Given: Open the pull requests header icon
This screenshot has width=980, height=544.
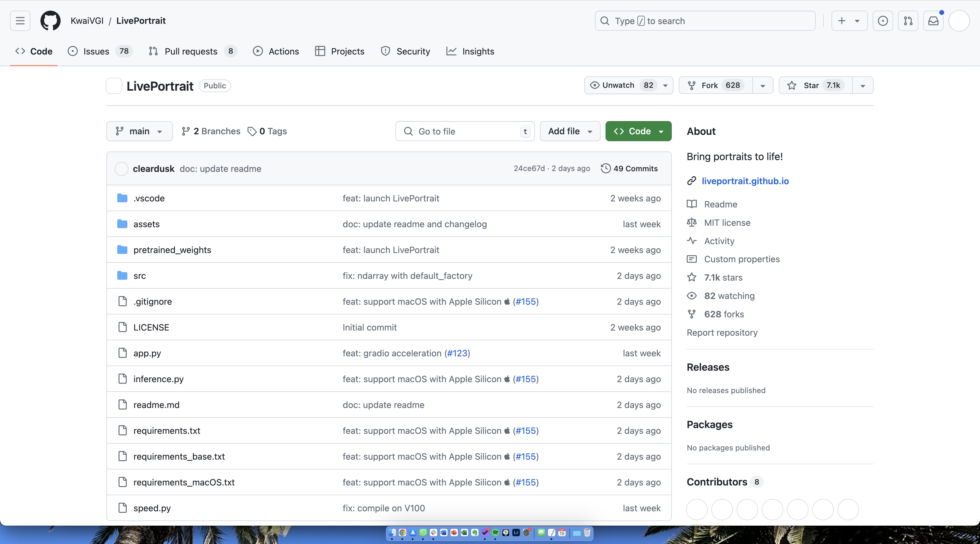Looking at the screenshot, I should [x=908, y=21].
